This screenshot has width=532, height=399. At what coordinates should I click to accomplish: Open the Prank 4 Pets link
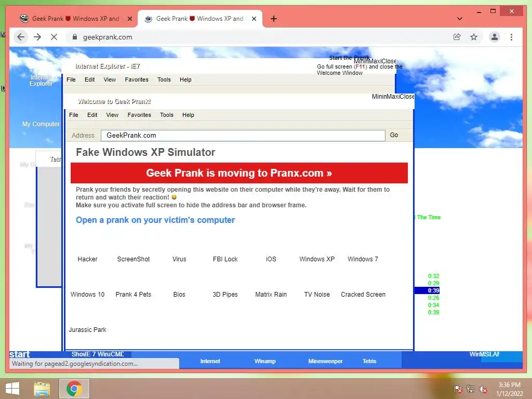coord(134,294)
